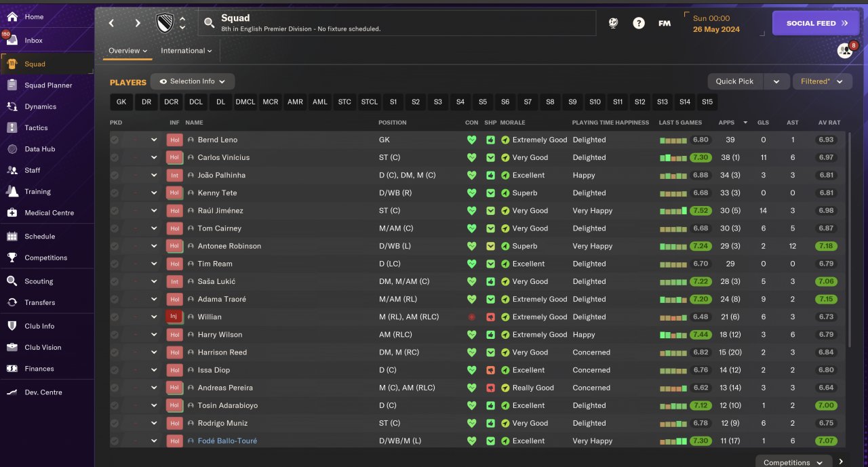Toggle pick checkbox for Bernd Leno
This screenshot has height=467, width=868.
(115, 140)
